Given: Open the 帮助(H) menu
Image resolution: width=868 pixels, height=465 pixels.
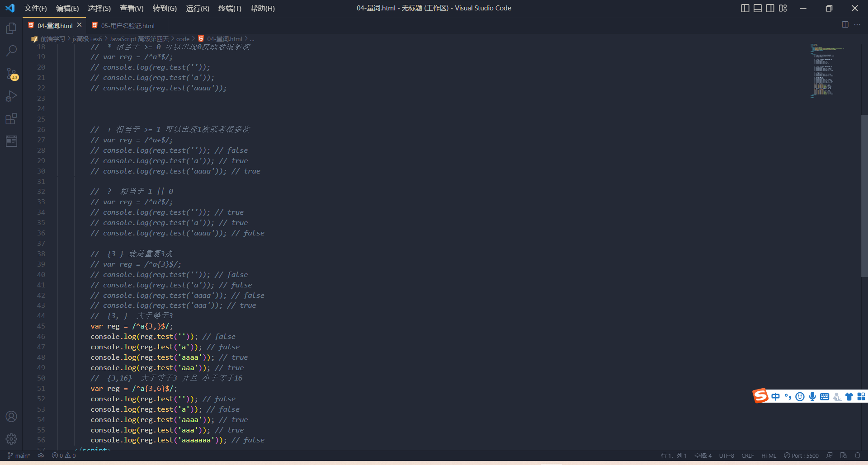Looking at the screenshot, I should [x=262, y=8].
